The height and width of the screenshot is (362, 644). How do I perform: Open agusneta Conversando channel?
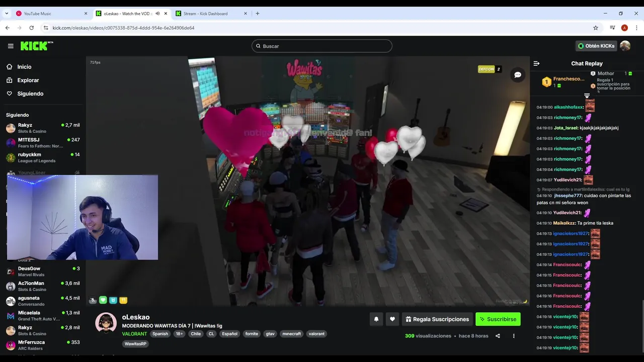pyautogui.click(x=43, y=301)
